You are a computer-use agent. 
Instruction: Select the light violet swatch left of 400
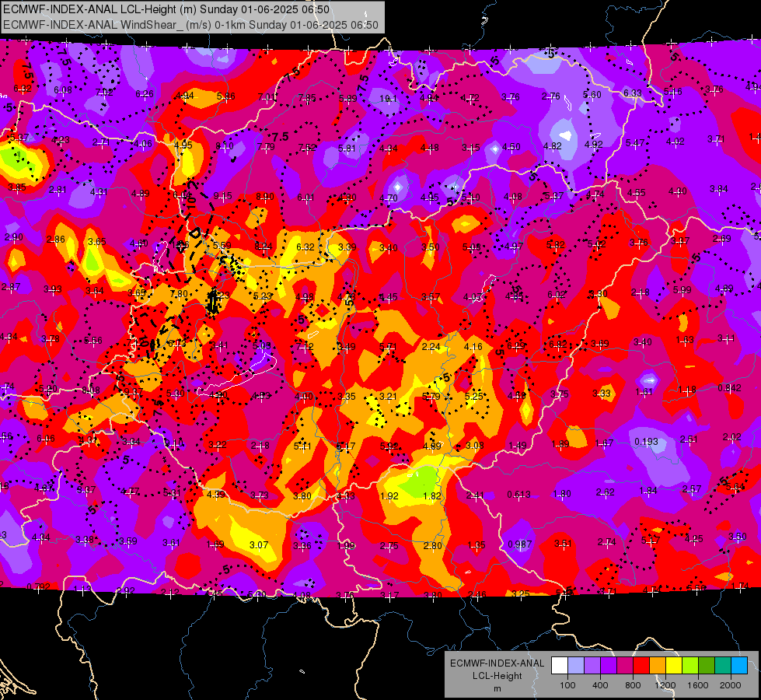coord(592,665)
